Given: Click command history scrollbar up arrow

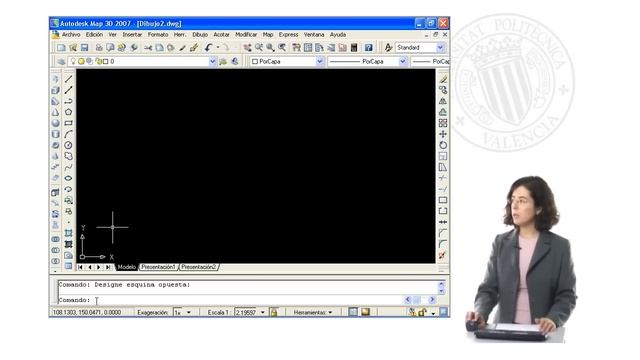Looking at the screenshot, I should pyautogui.click(x=441, y=284).
